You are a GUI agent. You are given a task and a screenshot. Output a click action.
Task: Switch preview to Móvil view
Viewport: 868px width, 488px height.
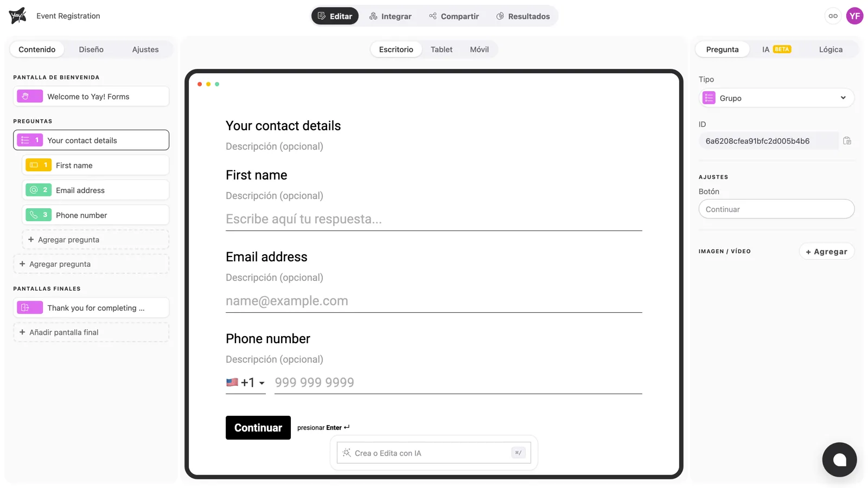pyautogui.click(x=479, y=49)
